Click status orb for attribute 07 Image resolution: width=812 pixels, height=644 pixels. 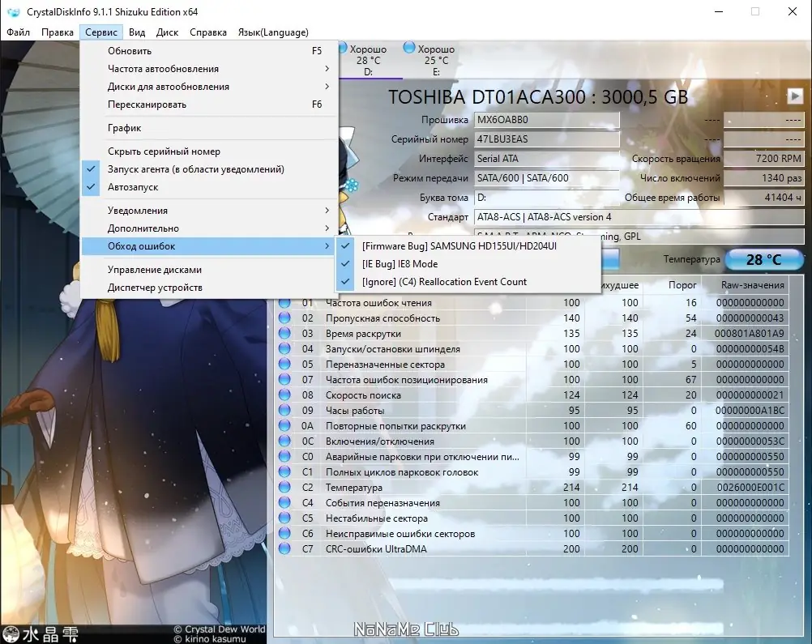284,379
